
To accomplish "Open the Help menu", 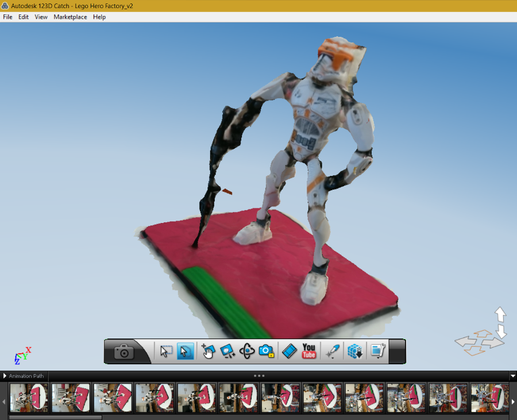I will pyautogui.click(x=99, y=17).
